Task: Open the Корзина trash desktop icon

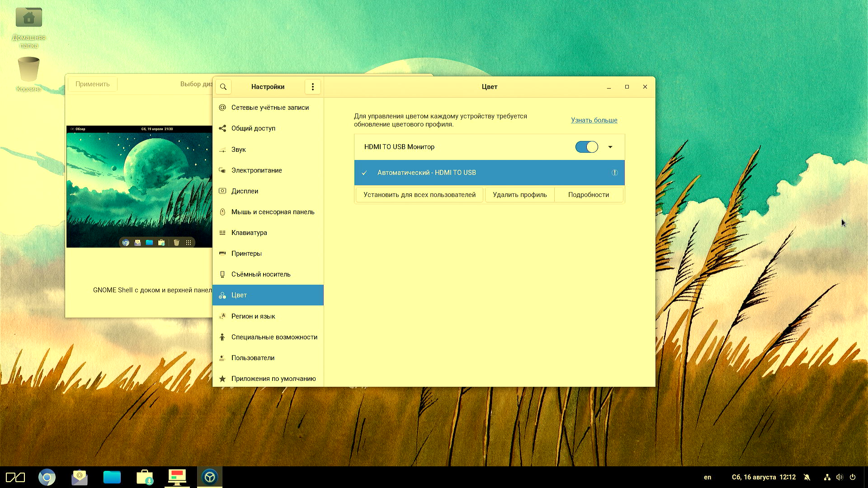Action: (28, 70)
